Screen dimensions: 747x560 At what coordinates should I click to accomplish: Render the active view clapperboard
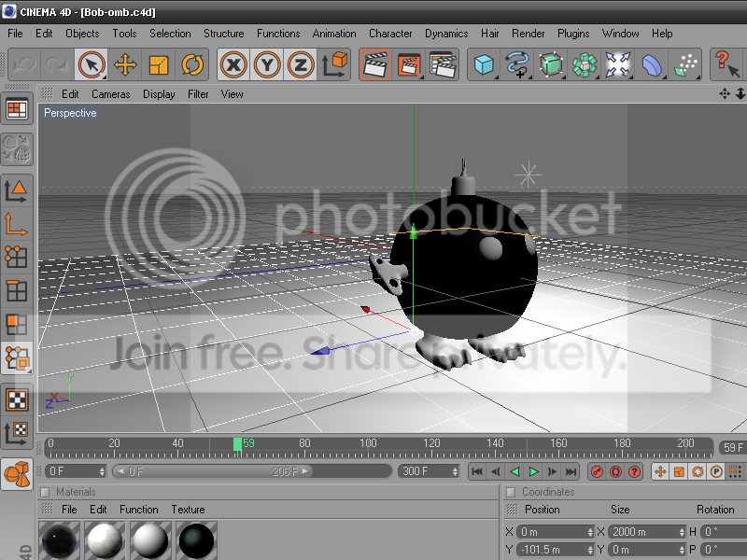[375, 64]
